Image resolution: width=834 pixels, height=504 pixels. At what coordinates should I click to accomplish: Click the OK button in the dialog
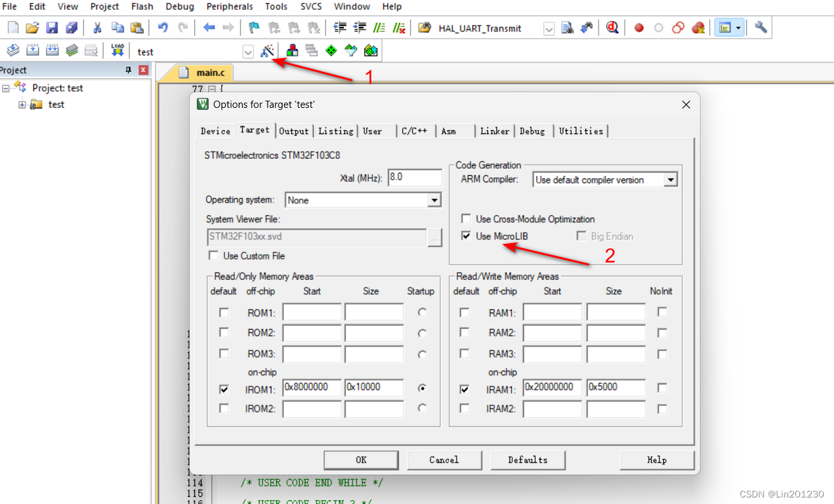(x=361, y=460)
